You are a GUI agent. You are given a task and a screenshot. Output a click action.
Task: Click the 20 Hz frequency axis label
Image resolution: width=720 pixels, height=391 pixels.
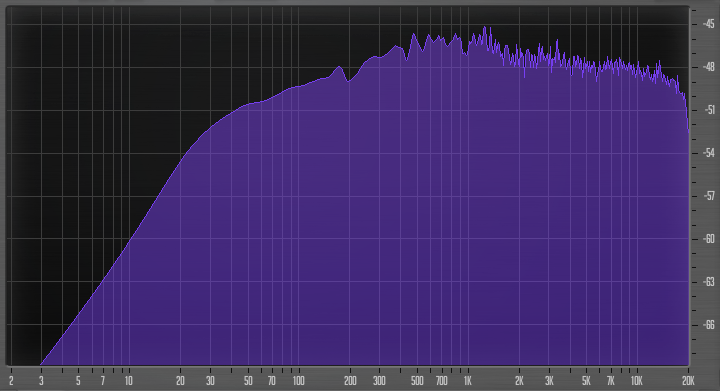click(180, 380)
